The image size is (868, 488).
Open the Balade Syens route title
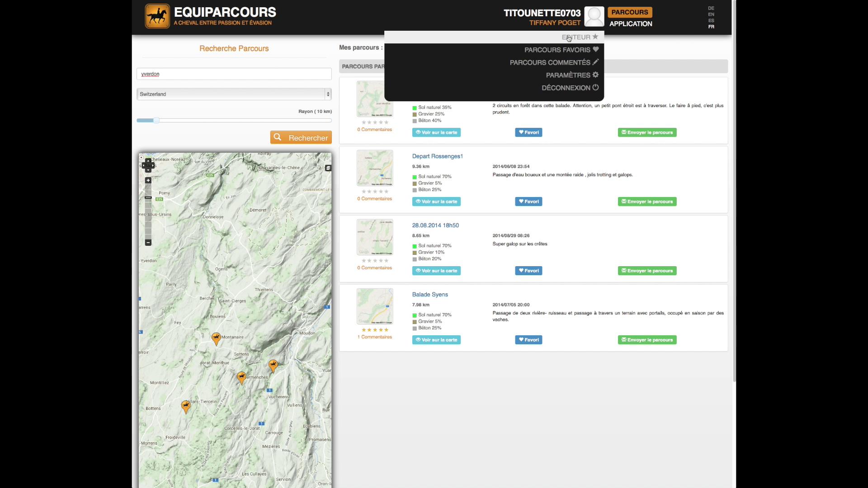[x=430, y=295]
